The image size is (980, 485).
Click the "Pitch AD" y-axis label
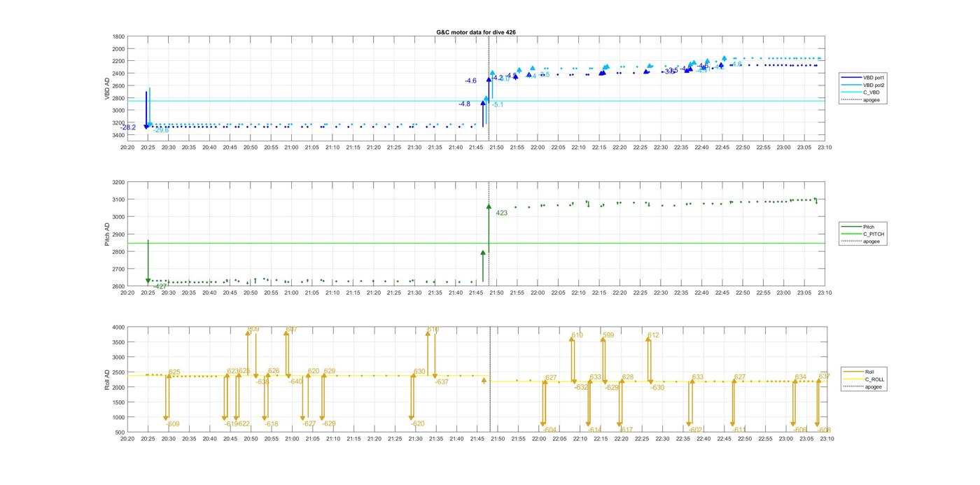[108, 234]
